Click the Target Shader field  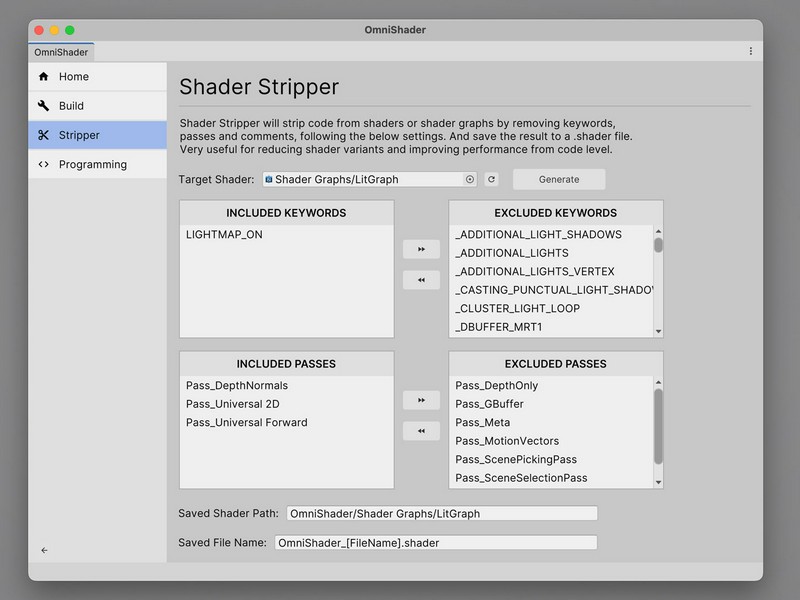coord(369,179)
